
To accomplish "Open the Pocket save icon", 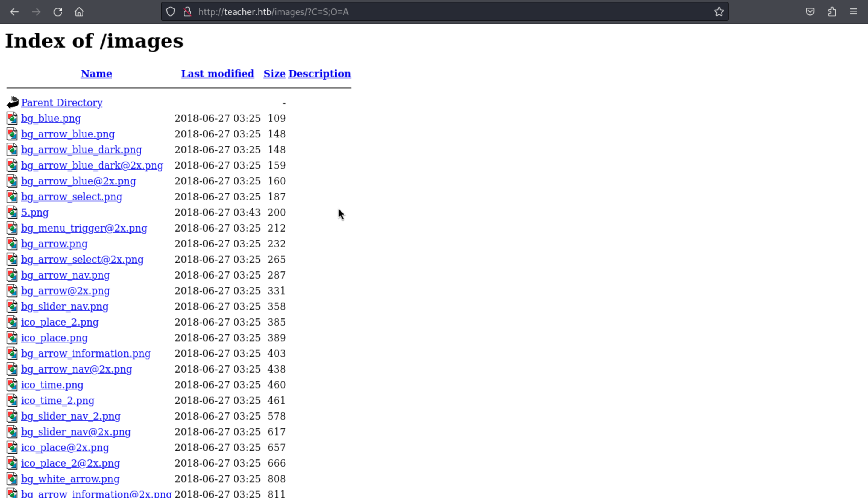I will 810,12.
